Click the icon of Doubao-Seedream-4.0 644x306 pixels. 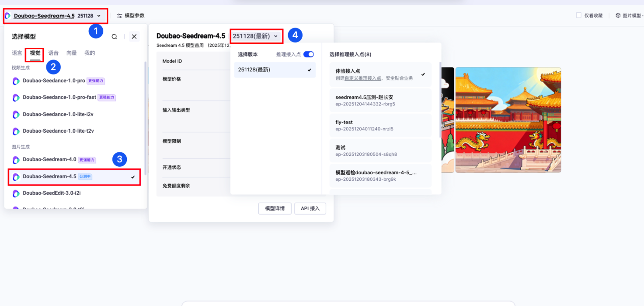16,160
